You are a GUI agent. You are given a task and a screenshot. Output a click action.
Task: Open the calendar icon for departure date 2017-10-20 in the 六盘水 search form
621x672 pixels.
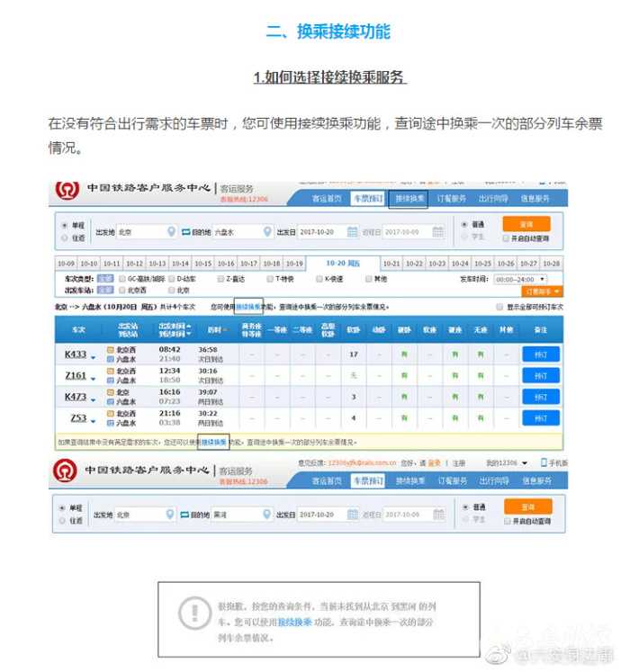tap(353, 232)
